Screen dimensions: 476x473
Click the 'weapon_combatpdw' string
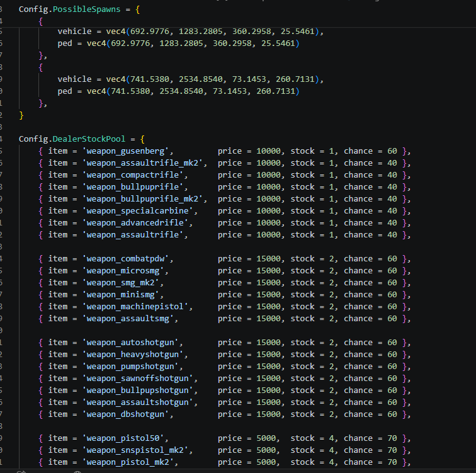pyautogui.click(x=126, y=259)
